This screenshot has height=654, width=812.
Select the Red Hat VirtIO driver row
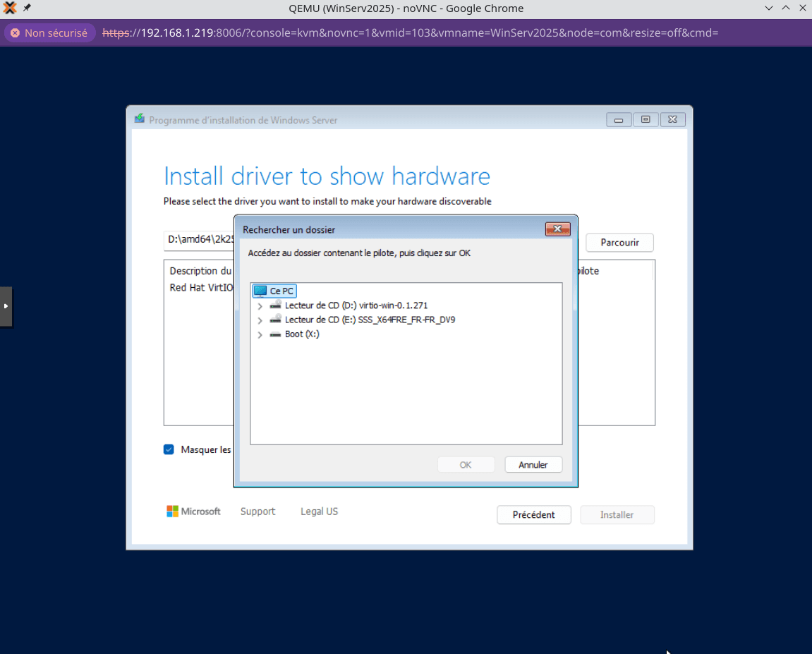201,288
